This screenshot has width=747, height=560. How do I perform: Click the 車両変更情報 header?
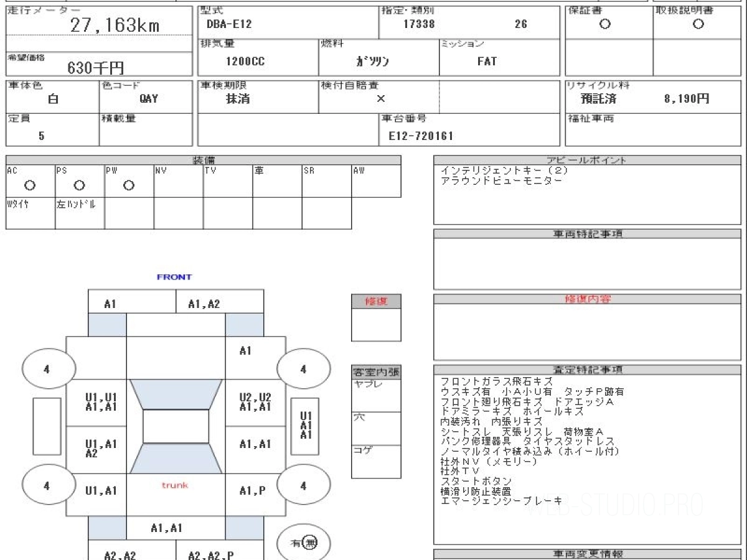(587, 554)
